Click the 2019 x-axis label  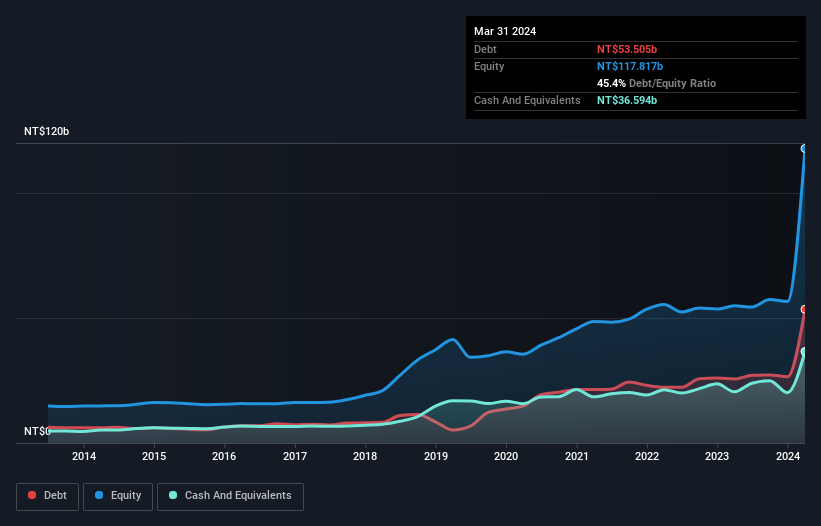[x=436, y=456]
